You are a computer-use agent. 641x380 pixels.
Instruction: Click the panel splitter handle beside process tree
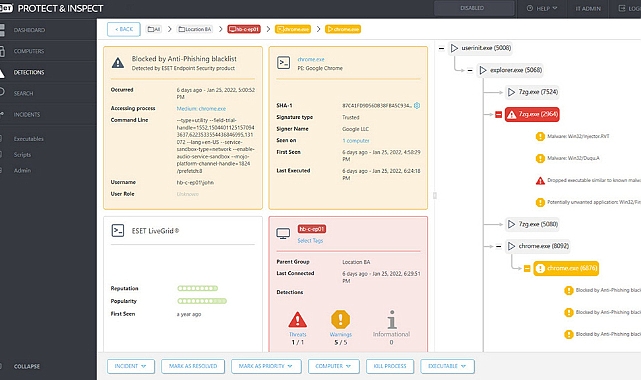pyautogui.click(x=435, y=196)
